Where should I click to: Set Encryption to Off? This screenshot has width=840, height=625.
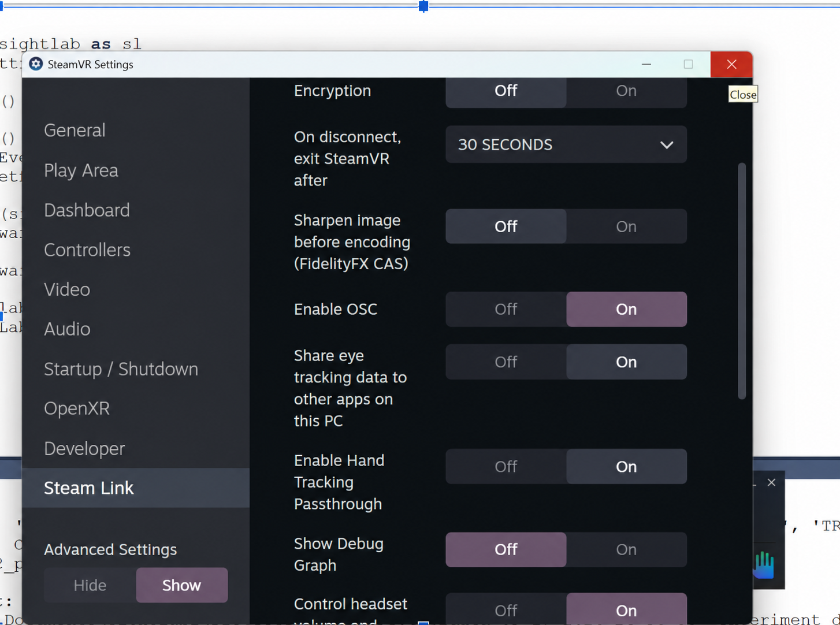point(506,91)
